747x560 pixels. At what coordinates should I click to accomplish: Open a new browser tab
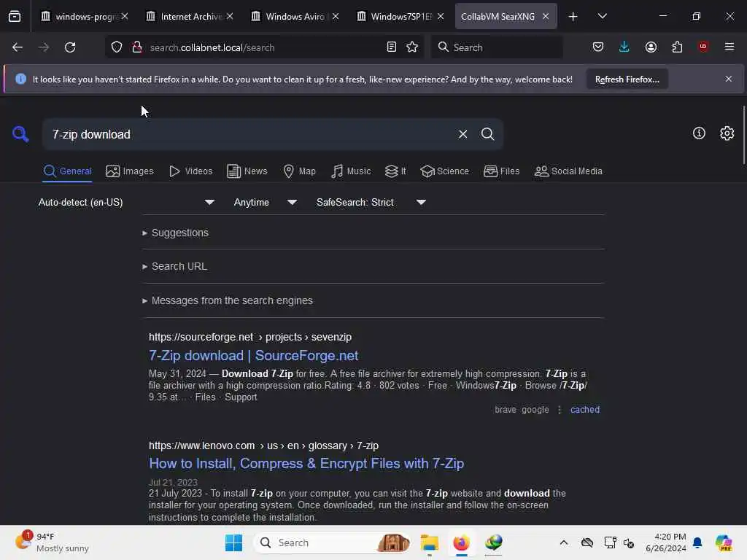[x=573, y=17]
